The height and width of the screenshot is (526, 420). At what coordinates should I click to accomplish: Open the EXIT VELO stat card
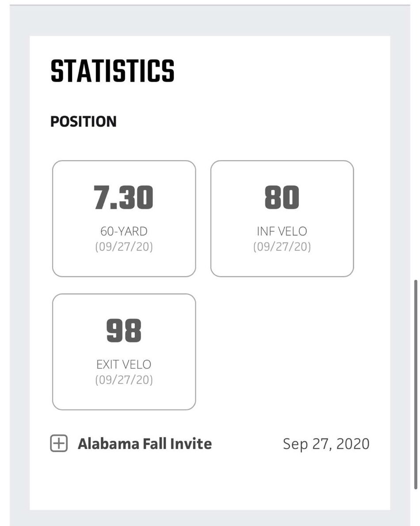click(124, 352)
